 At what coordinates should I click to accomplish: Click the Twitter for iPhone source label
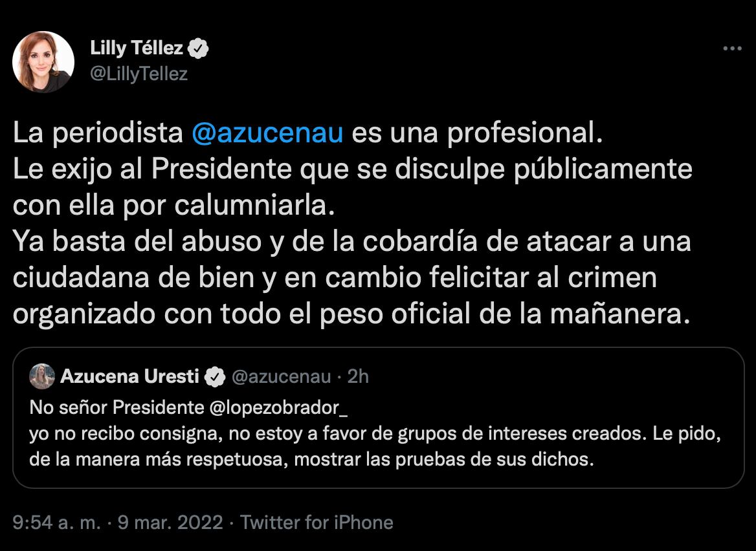317,522
